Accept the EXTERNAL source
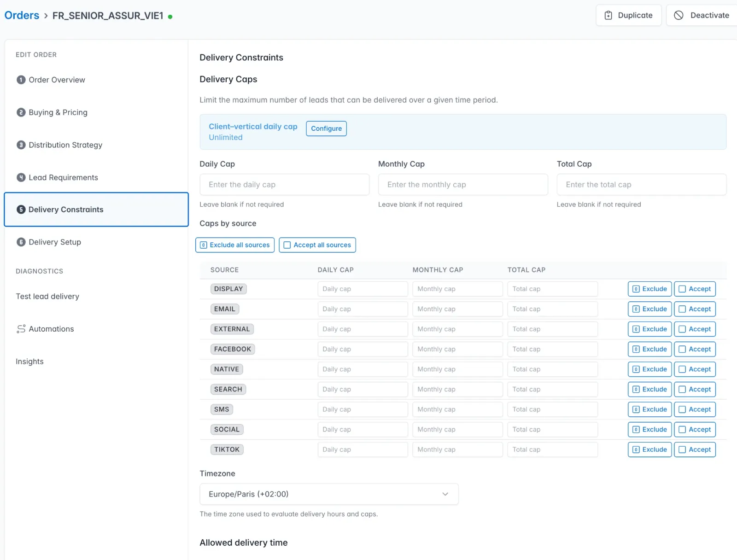 (695, 329)
